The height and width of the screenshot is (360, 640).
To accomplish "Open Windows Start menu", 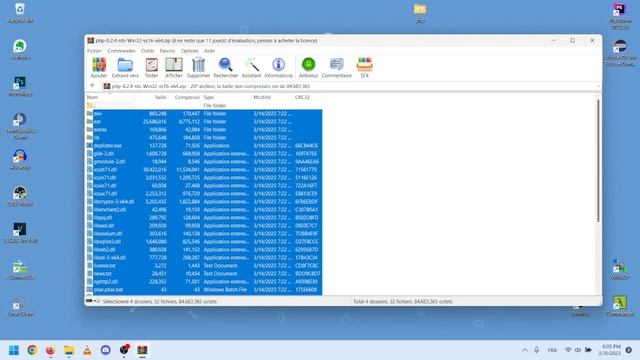I will [14, 350].
